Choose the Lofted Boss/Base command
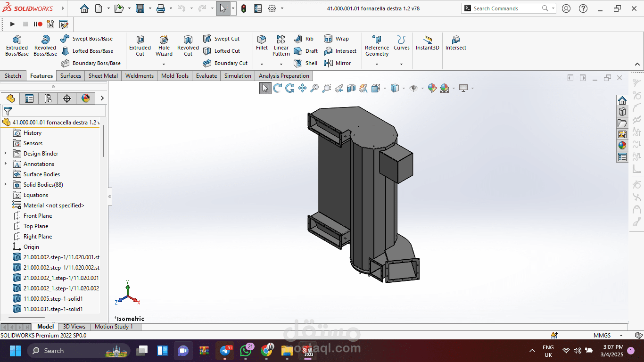Screen dimensions: 644x362 pyautogui.click(x=87, y=51)
